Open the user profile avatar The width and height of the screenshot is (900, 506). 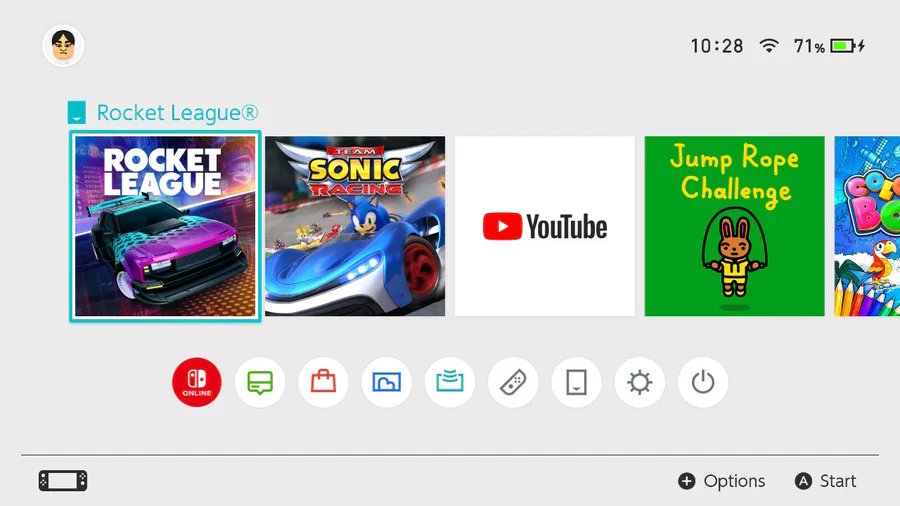click(63, 45)
